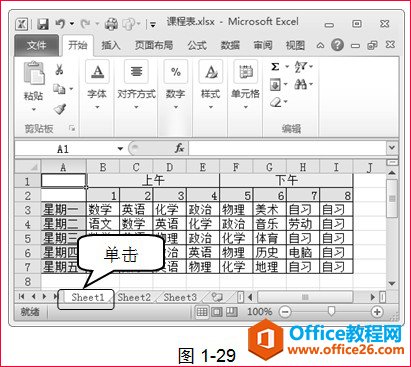Click the Normal view button in status bar
Screen dimensions: 411x367
pos(202,312)
